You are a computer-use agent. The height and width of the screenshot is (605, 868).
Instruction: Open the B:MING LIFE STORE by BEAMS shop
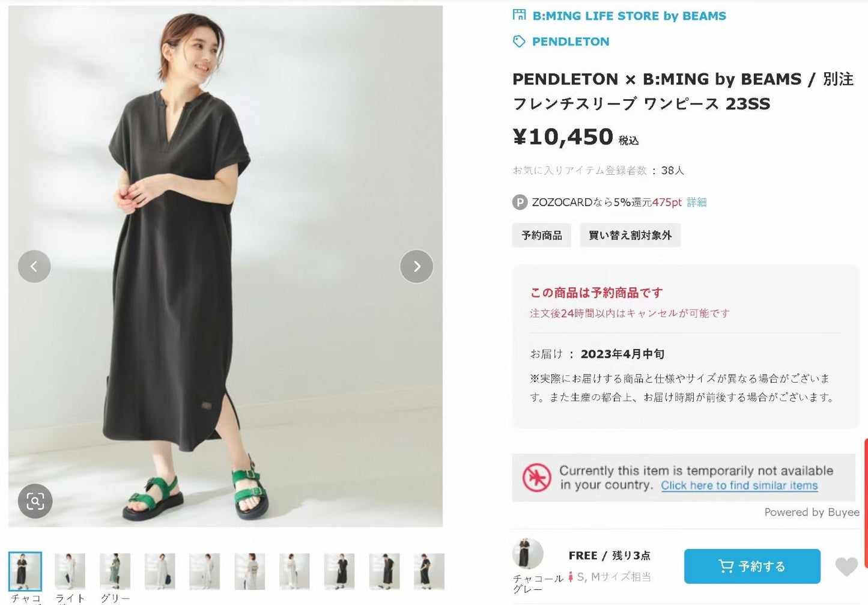coord(629,16)
